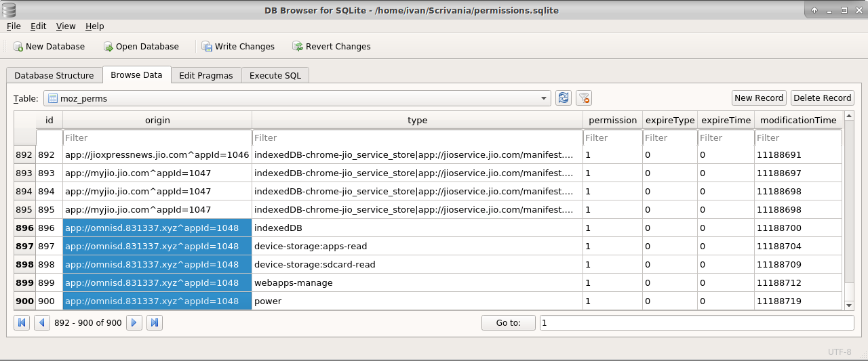This screenshot has height=361, width=868.
Task: Sort by the expireType column header
Action: (669, 120)
